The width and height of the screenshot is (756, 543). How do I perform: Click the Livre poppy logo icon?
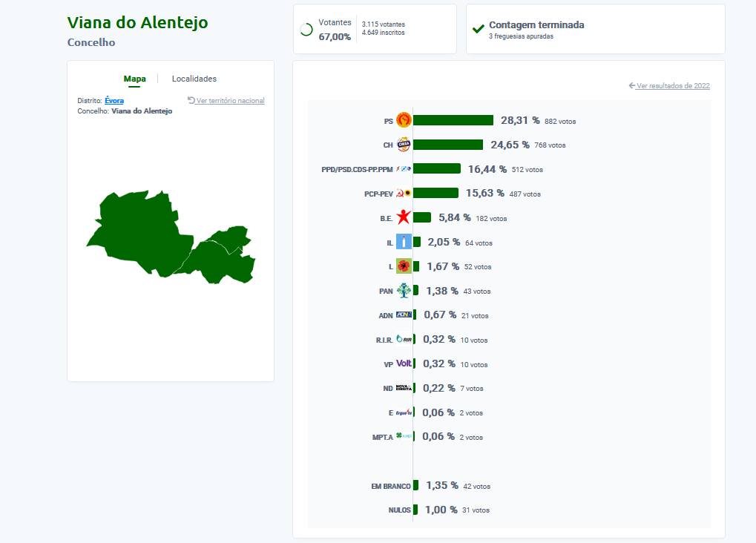(404, 266)
